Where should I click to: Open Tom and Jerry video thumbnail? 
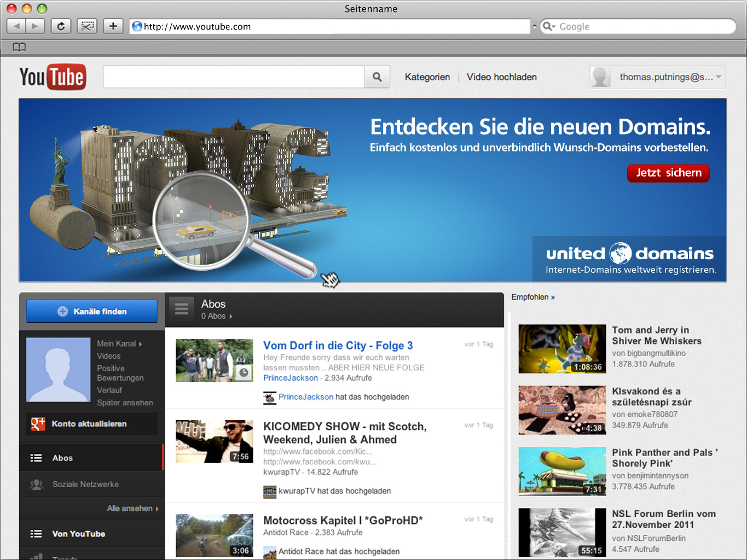pos(562,349)
